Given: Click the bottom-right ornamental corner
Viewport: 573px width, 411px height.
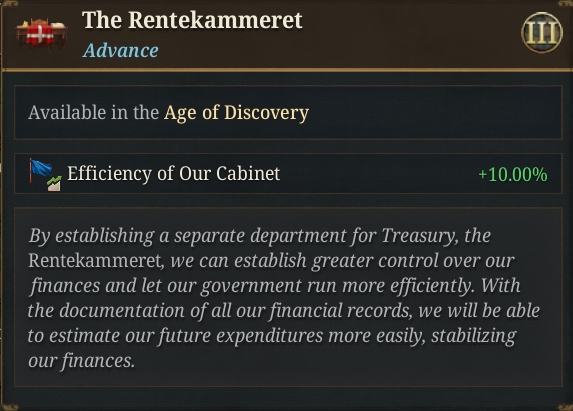Looking at the screenshot, I should click(565, 407).
